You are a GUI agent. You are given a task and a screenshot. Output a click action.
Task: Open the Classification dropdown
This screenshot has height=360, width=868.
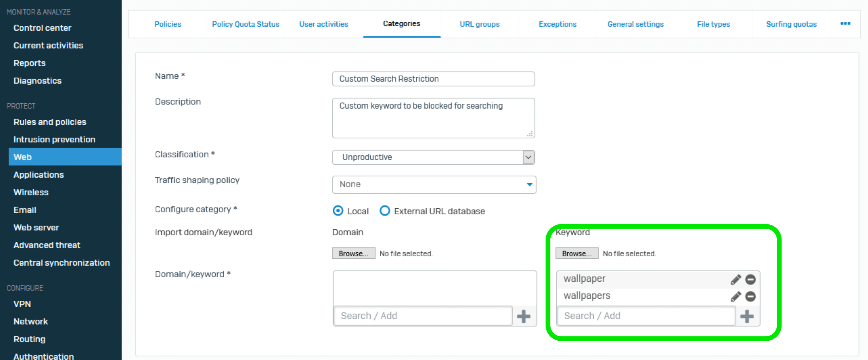434,157
